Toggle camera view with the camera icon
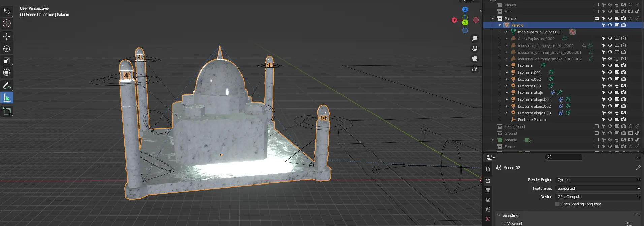Image resolution: width=644 pixels, height=226 pixels. pos(475,59)
